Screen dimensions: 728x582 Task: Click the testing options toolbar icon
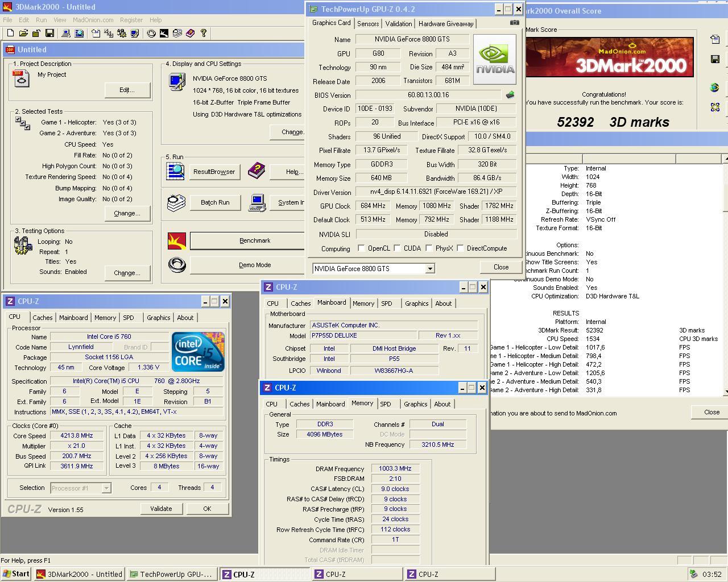[x=122, y=34]
